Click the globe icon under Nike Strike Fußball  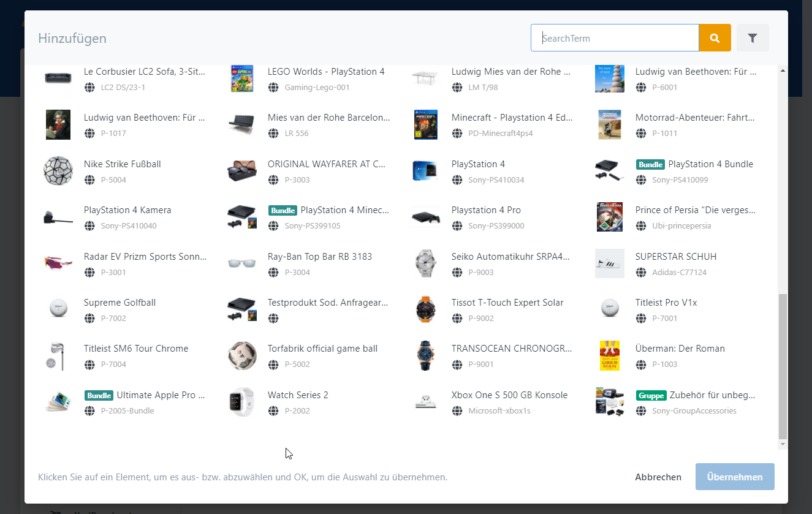89,180
